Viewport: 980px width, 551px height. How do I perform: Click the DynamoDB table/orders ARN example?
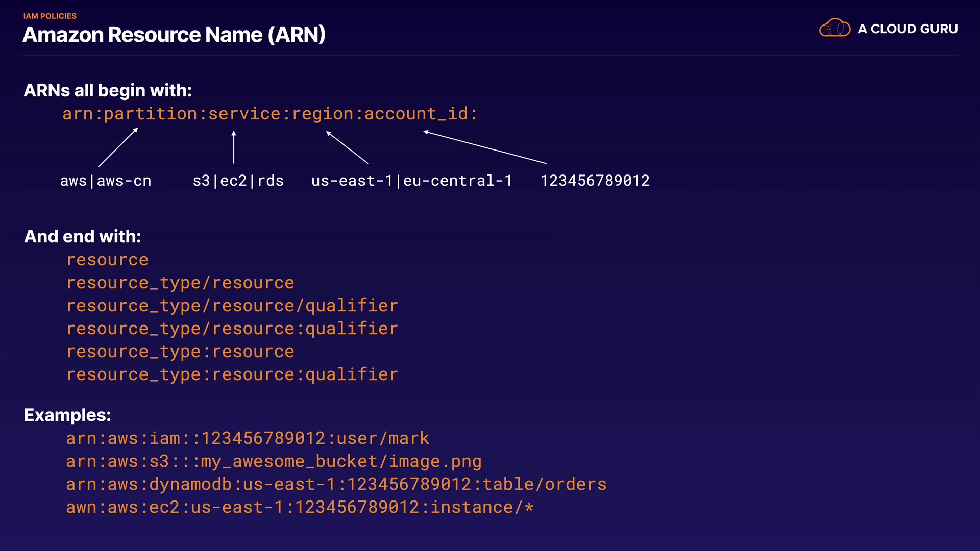click(336, 485)
